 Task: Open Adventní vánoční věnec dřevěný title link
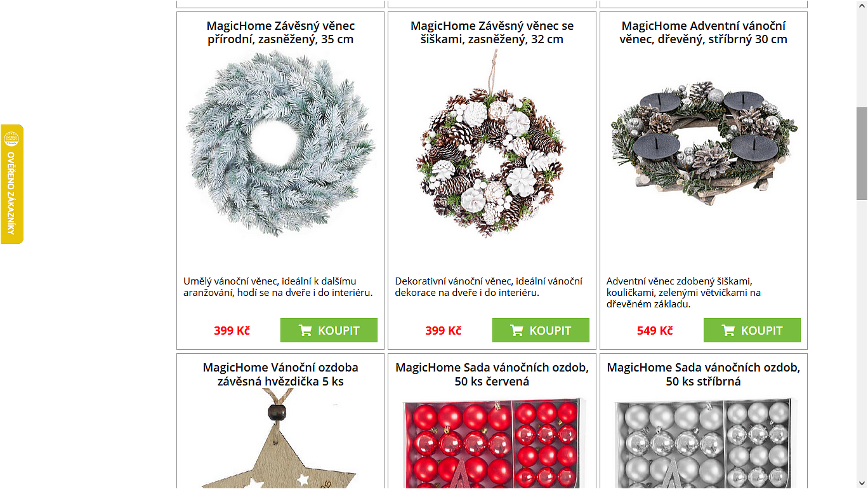tap(704, 32)
